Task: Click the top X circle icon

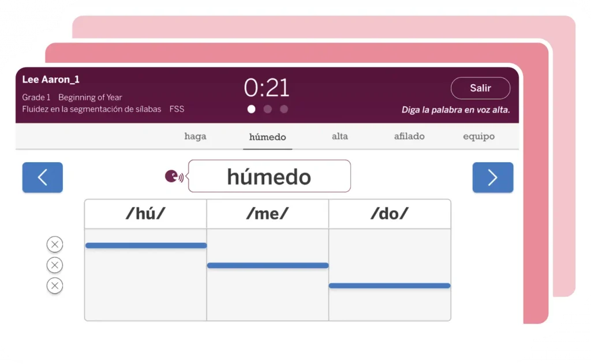Action: click(55, 245)
